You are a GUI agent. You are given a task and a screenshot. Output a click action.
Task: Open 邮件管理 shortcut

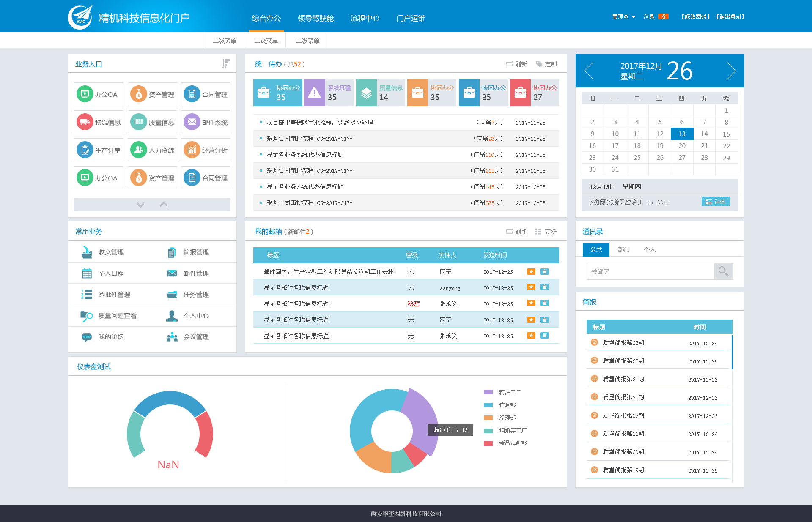[188, 273]
